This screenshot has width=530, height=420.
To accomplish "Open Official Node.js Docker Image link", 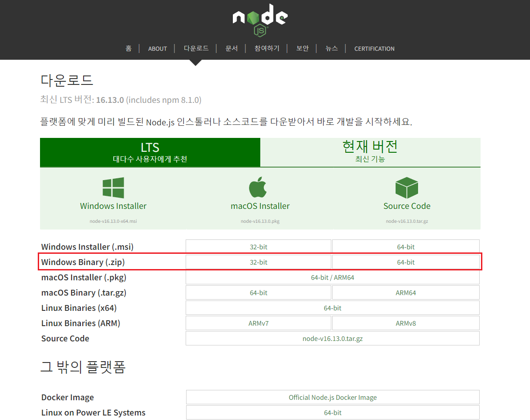I will click(333, 397).
